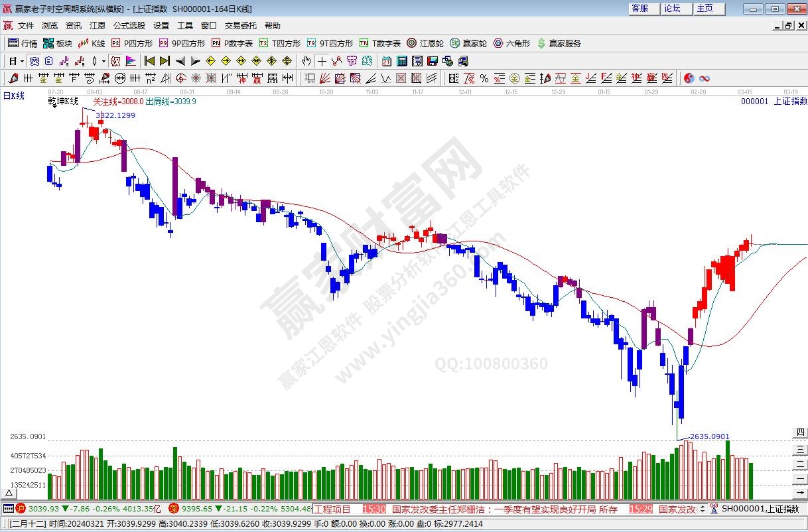Image resolution: width=808 pixels, height=532 pixels.
Task: Click the news ticker scroll stepper
Action: (x=703, y=509)
